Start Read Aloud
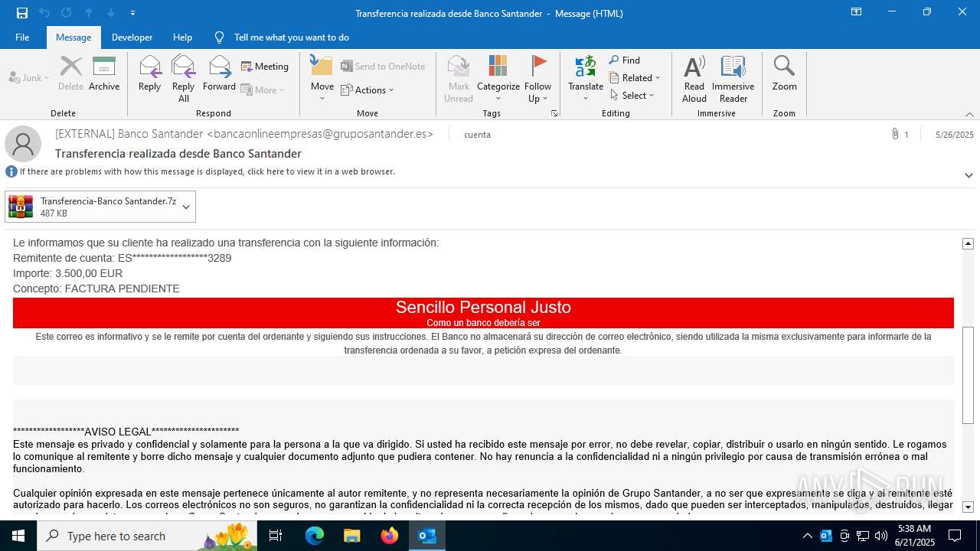This screenshot has width=980, height=551. (x=694, y=79)
